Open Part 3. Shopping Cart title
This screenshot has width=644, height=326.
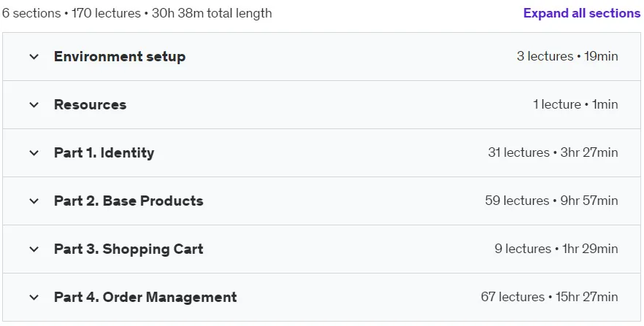click(129, 249)
